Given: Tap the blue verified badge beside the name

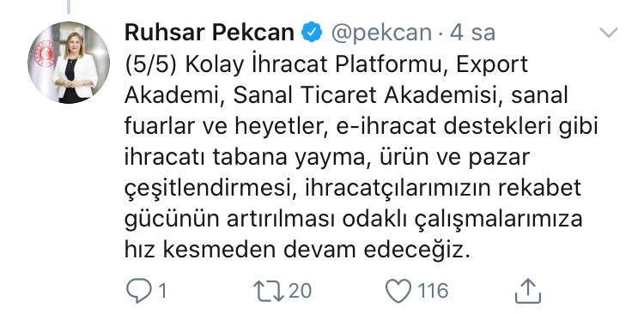Looking at the screenshot, I should 313,33.
